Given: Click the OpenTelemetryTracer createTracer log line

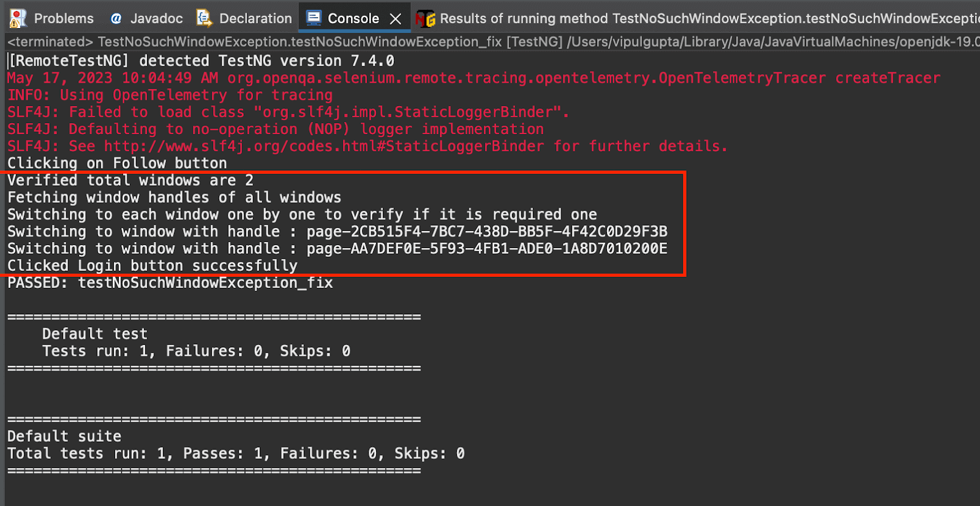Looking at the screenshot, I should [x=473, y=78].
